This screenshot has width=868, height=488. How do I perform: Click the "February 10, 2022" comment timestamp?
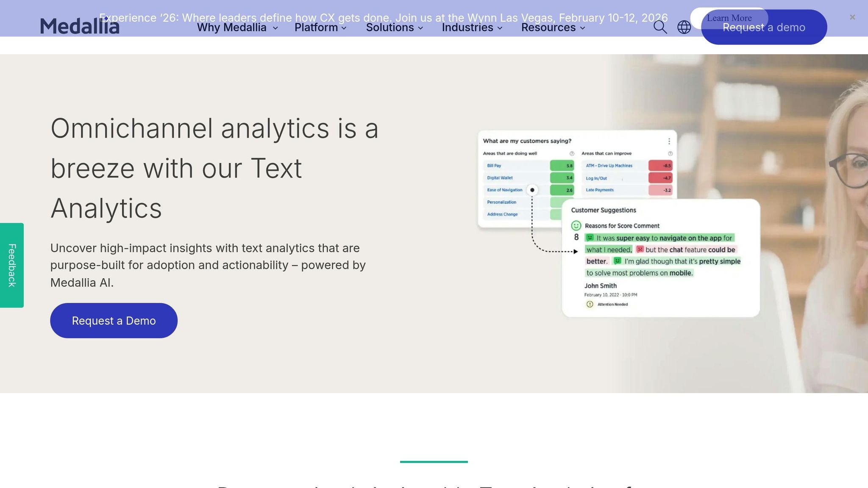click(x=611, y=295)
